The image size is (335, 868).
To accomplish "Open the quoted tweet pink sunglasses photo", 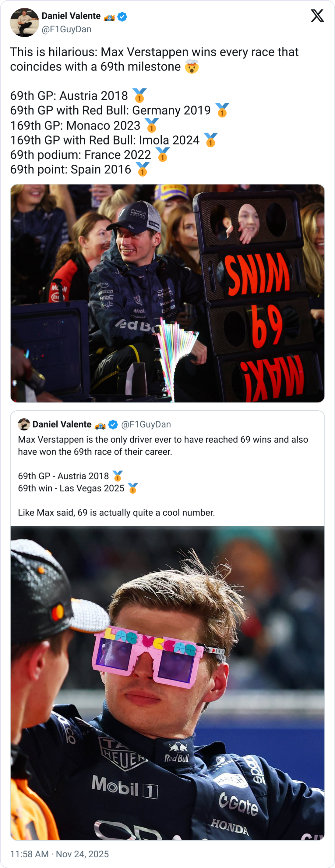I will coord(167,683).
